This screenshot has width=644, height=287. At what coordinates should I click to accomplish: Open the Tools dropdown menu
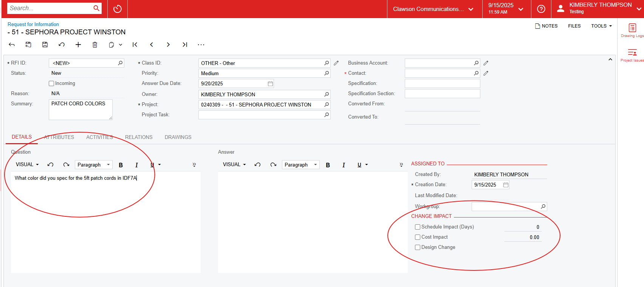click(x=601, y=26)
